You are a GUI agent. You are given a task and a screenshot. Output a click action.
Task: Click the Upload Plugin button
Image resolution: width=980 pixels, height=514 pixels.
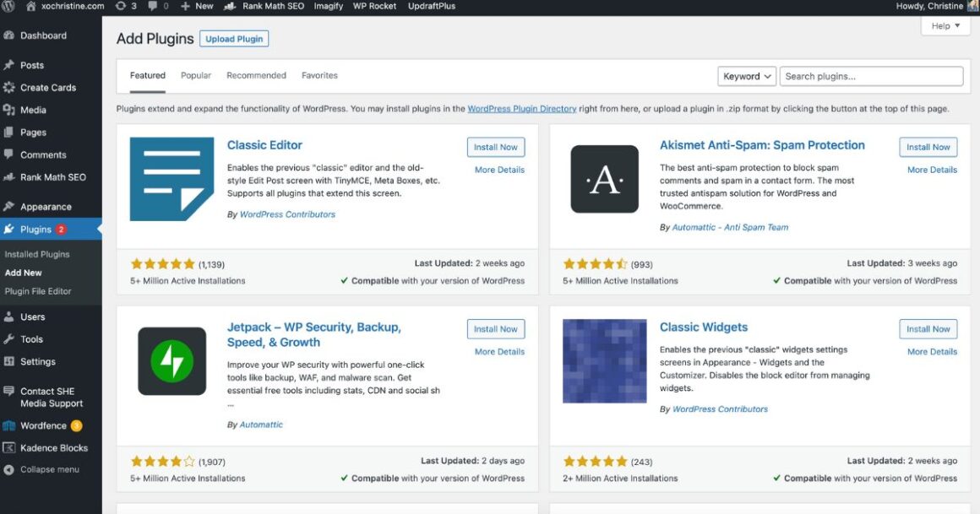pos(234,39)
